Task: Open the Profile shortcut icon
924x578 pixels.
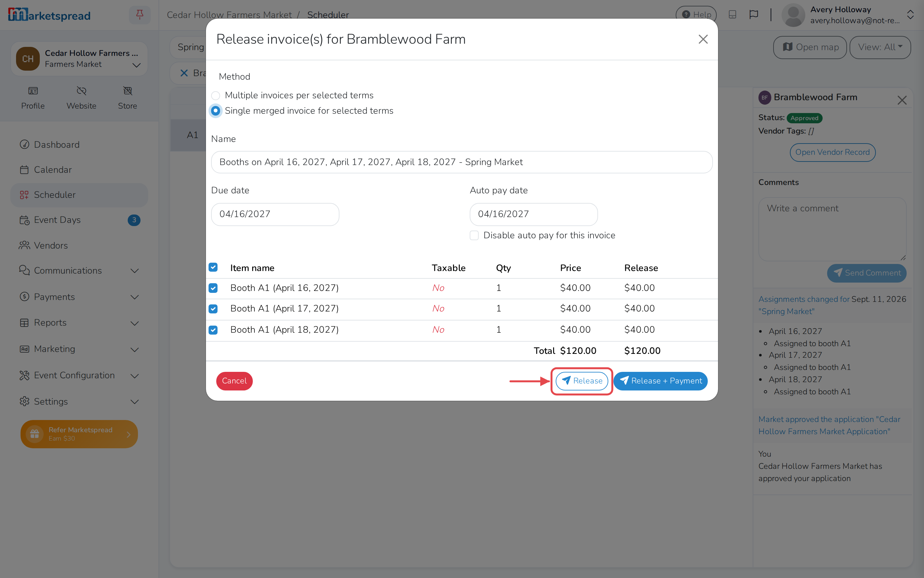Action: click(x=33, y=98)
